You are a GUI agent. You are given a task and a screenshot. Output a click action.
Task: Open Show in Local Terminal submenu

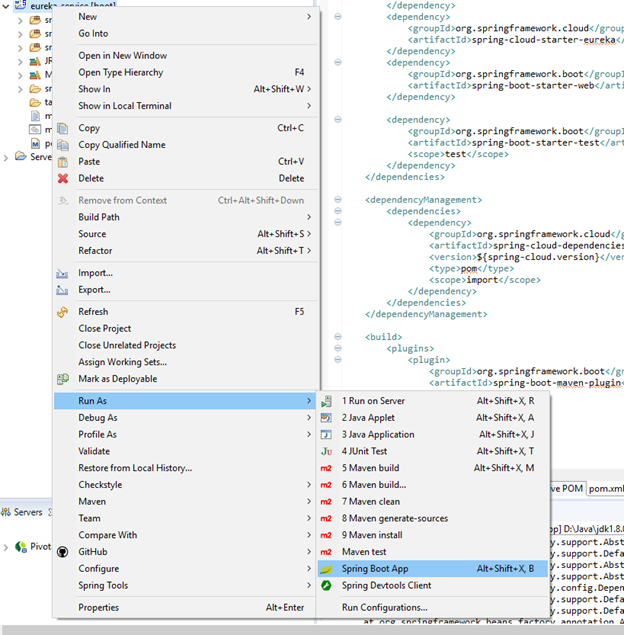[186, 106]
